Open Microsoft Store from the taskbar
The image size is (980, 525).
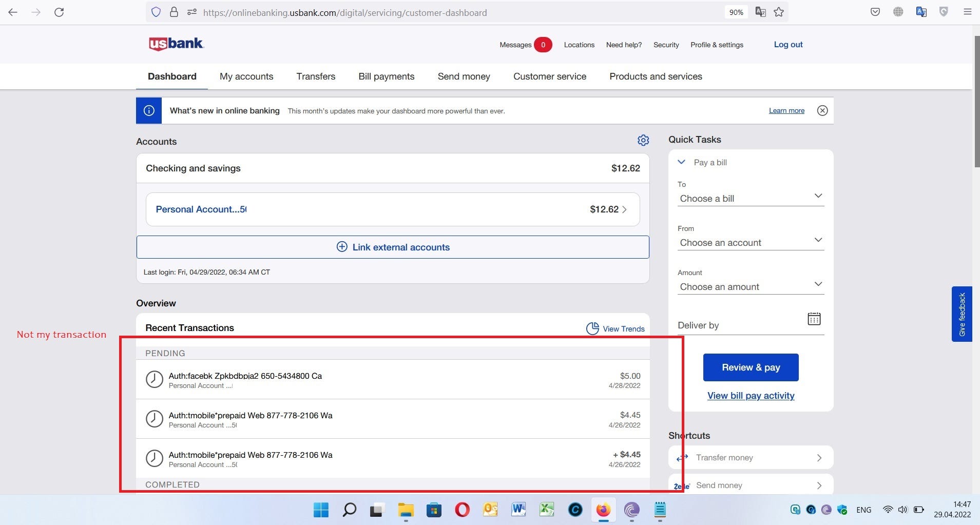(434, 510)
